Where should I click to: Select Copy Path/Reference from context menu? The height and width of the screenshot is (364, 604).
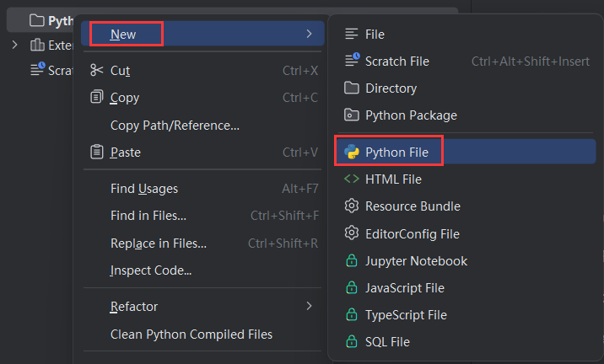[x=175, y=126]
